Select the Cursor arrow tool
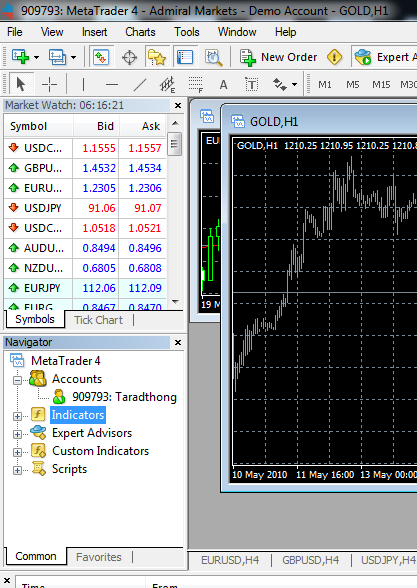 21,84
